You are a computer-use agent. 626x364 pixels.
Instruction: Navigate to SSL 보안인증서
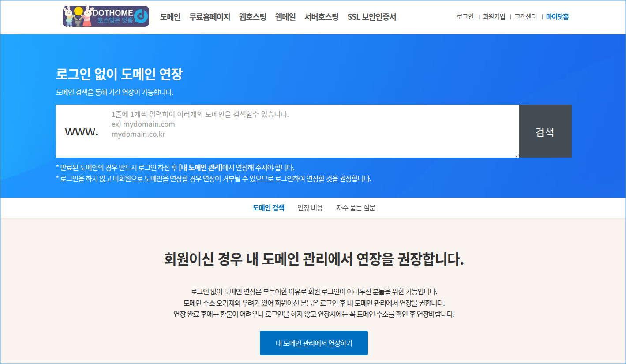point(371,17)
